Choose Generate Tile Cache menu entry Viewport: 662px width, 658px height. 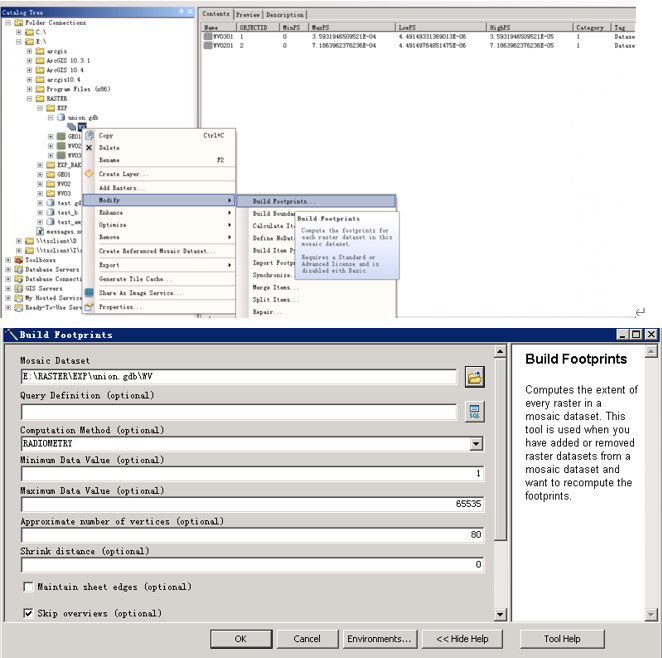coord(159,279)
